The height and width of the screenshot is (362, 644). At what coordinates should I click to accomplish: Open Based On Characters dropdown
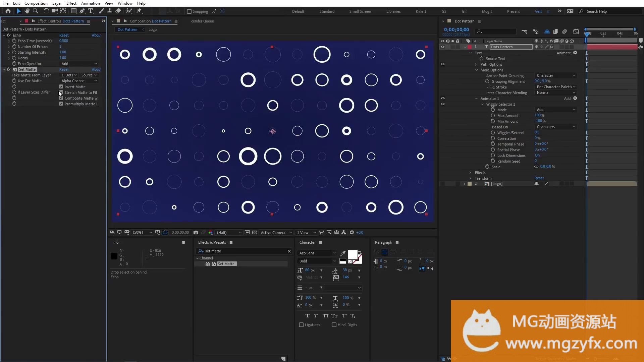(x=556, y=127)
